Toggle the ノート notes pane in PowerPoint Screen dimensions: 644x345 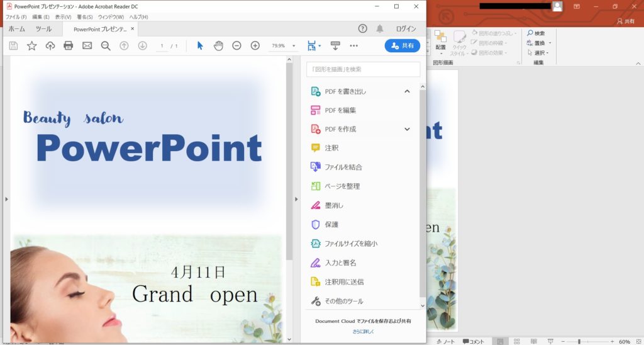click(x=445, y=342)
